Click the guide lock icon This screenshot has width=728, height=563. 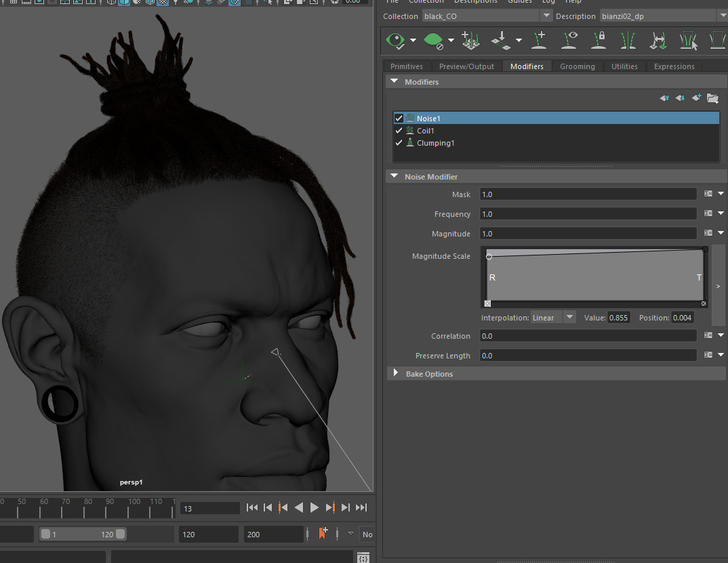click(599, 41)
